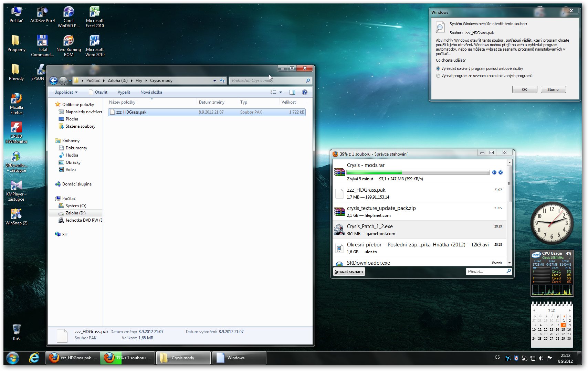Open Internet Explorer from taskbar
588x371 pixels.
[34, 358]
